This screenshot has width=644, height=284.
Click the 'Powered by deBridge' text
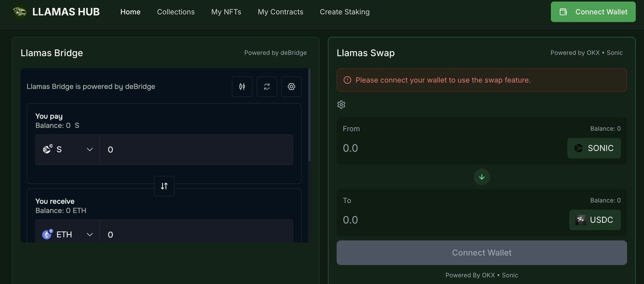point(275,53)
